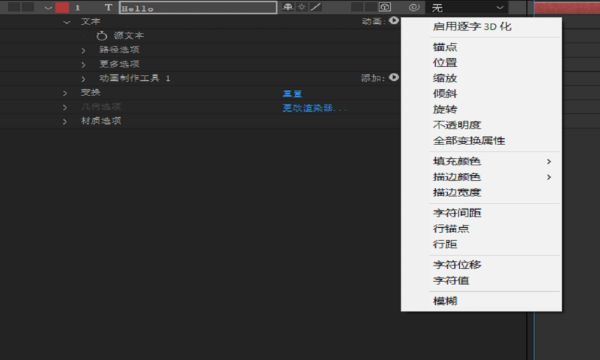Select 字符位移 menu item
The width and height of the screenshot is (600, 360).
[481, 264]
